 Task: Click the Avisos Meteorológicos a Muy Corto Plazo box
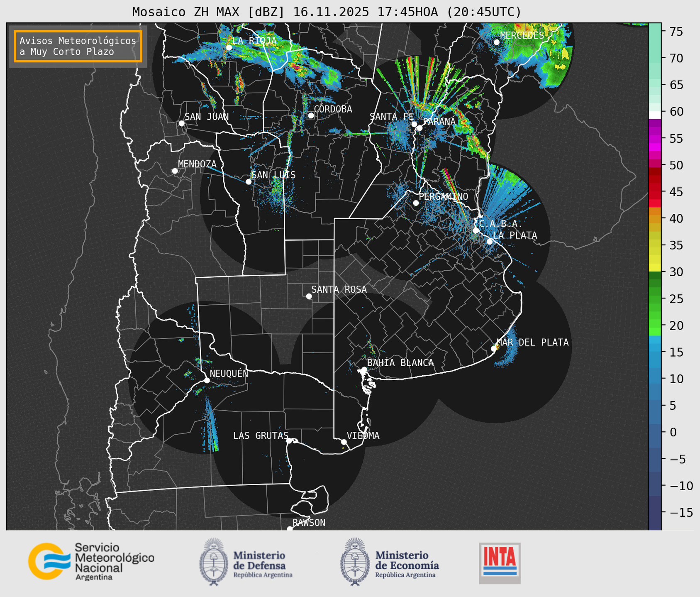(x=78, y=46)
